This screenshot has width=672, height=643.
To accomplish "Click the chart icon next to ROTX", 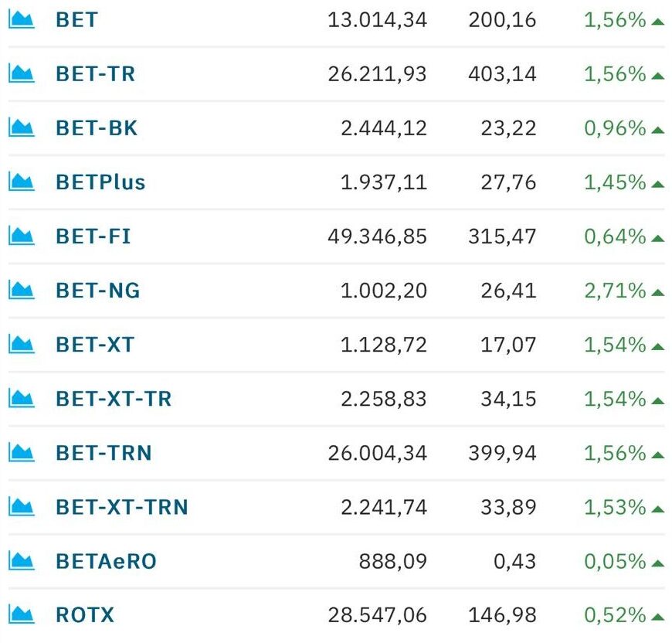I will click(22, 614).
